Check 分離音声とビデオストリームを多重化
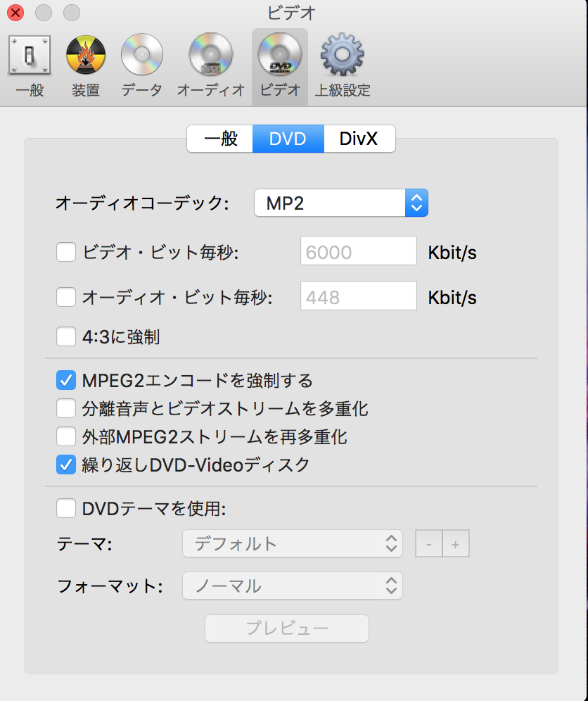 [66, 409]
